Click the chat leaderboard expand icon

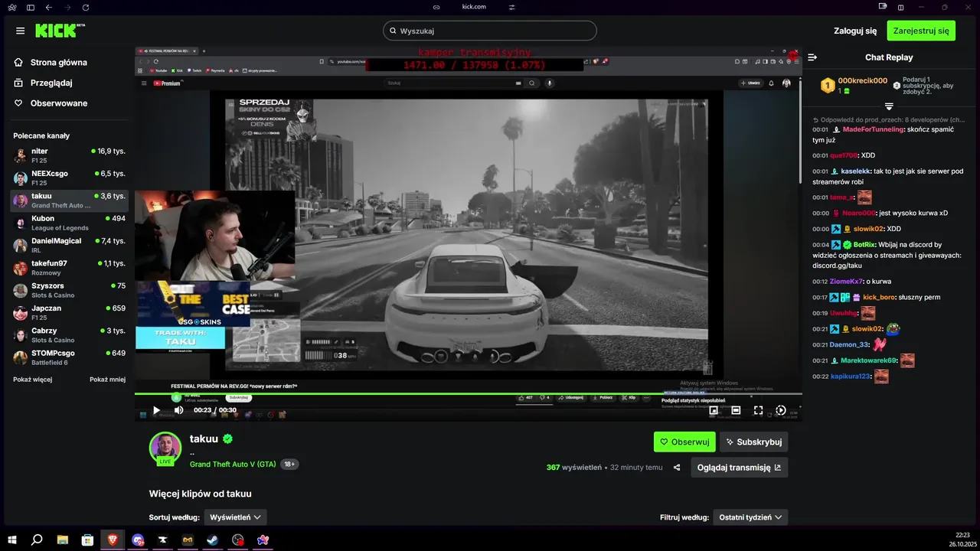pyautogui.click(x=889, y=106)
